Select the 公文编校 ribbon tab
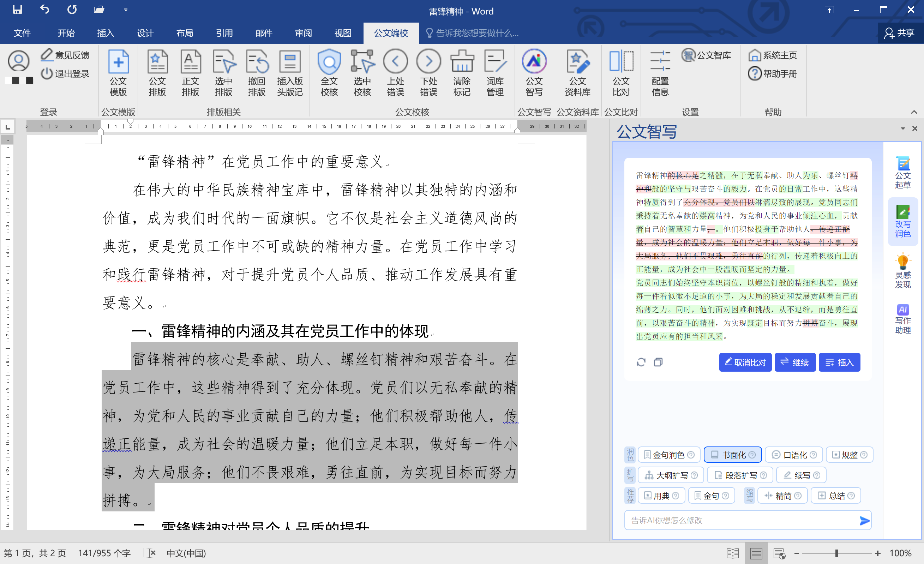This screenshot has width=924, height=564. [391, 33]
